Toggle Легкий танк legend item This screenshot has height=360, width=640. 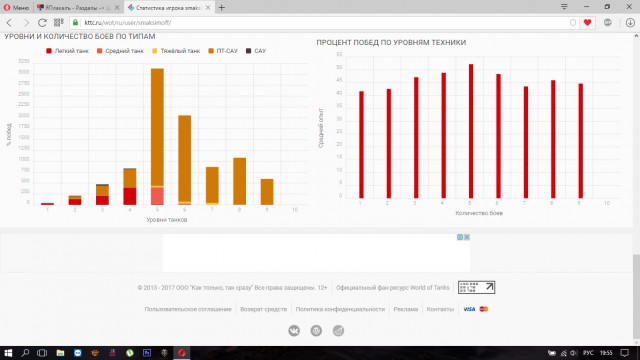[67, 51]
